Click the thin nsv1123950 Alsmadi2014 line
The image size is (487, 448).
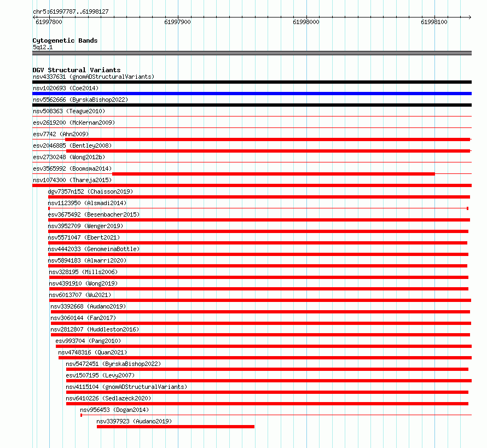click(x=258, y=208)
